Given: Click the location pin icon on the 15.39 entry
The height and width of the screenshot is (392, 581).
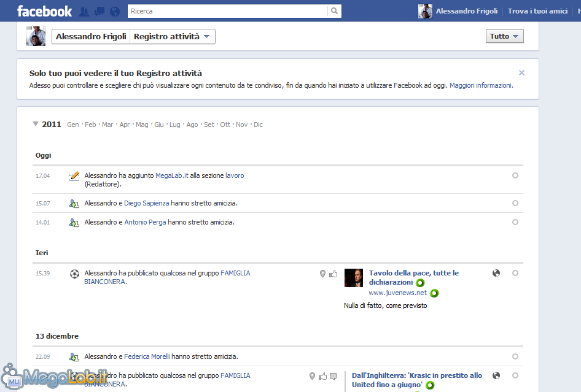Looking at the screenshot, I should point(322,274).
